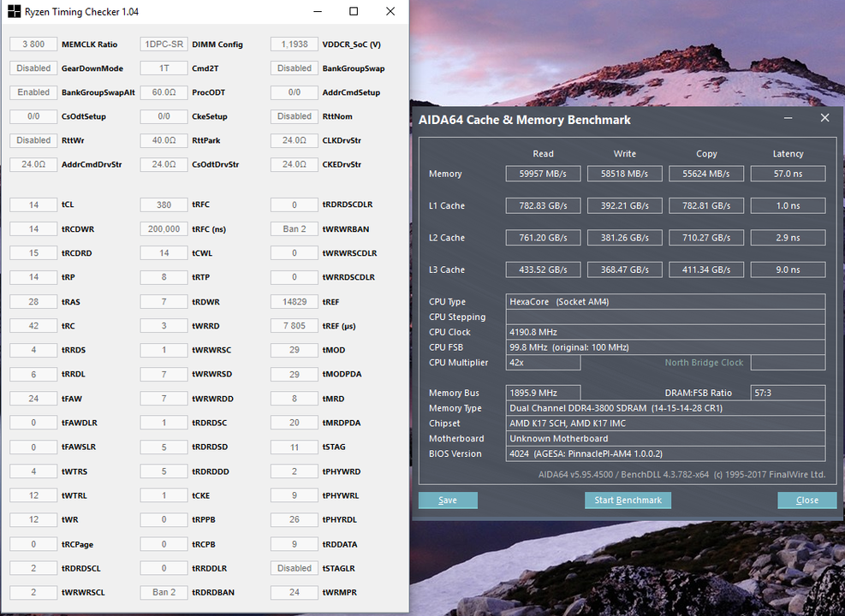Click the CKEDrvStr value field
This screenshot has width=845, height=616.
295,164
